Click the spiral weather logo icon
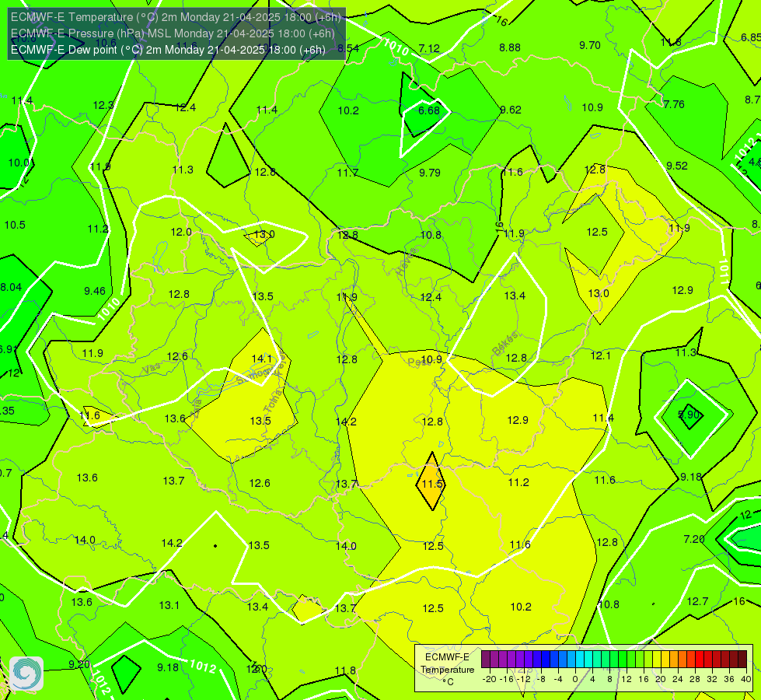 click(26, 674)
